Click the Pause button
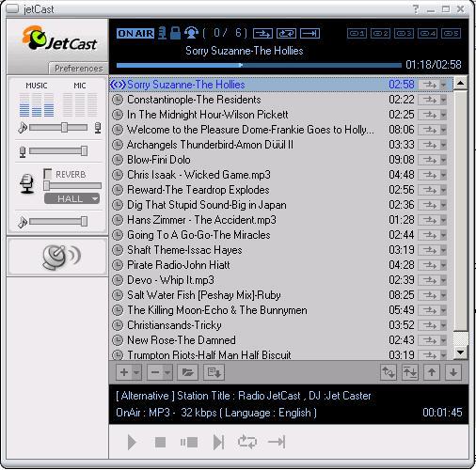 189,443
